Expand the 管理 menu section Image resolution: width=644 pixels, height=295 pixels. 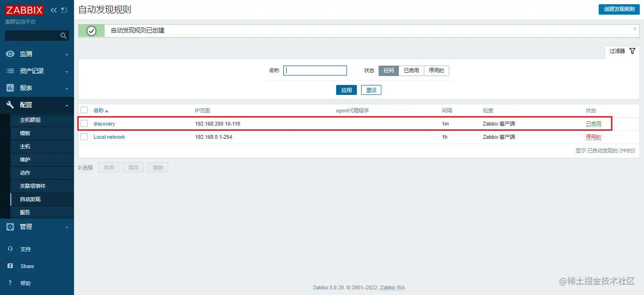(66, 227)
